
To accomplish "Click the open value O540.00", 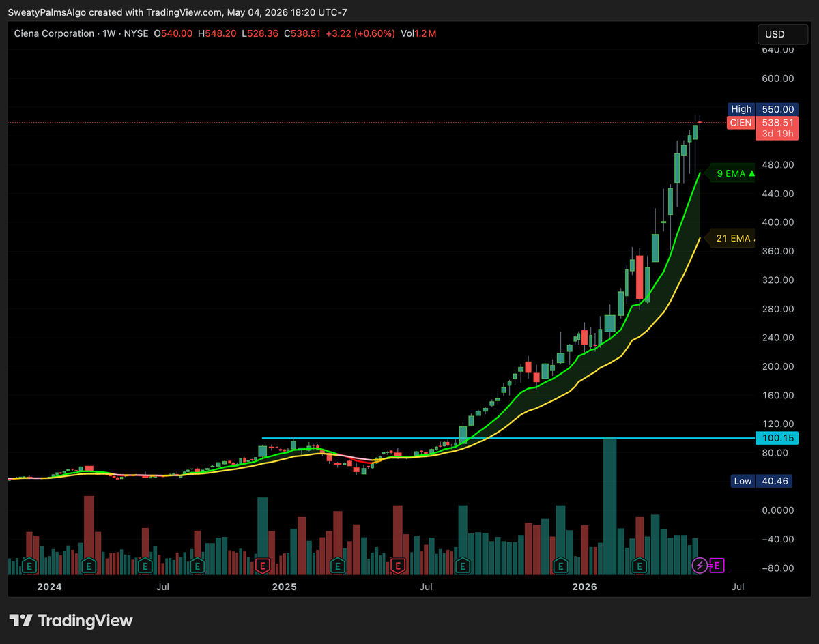I will (173, 33).
